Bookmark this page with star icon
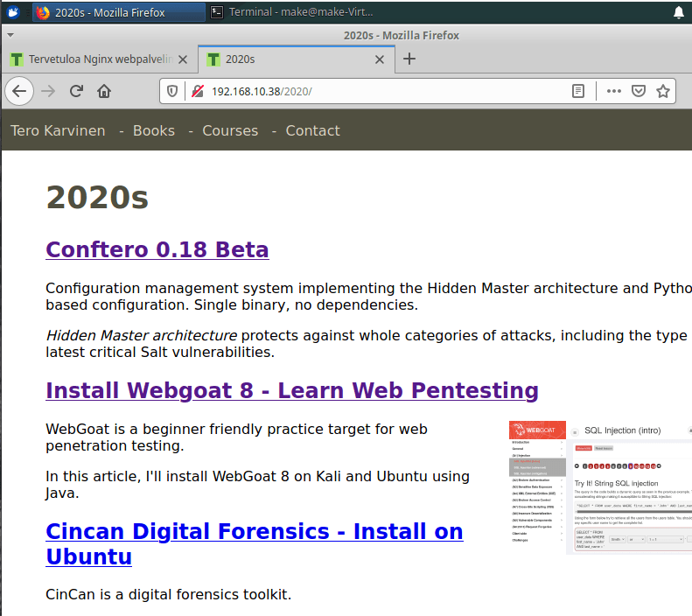The image size is (692, 616). [663, 91]
